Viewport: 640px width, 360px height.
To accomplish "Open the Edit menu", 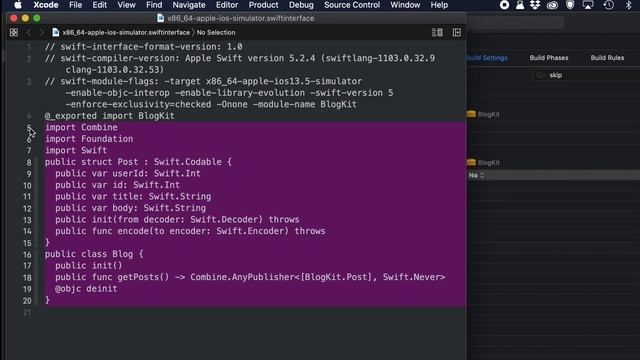I will [100, 5].
